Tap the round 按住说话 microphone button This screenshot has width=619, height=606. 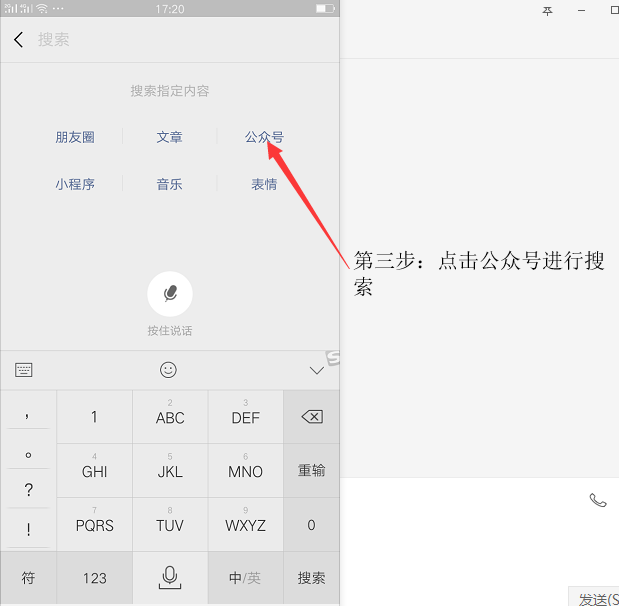pyautogui.click(x=170, y=294)
